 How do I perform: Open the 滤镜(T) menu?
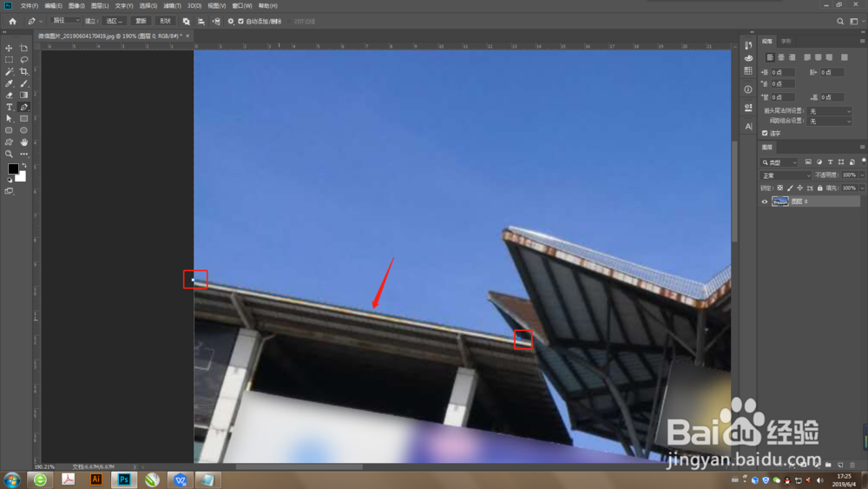pyautogui.click(x=172, y=5)
